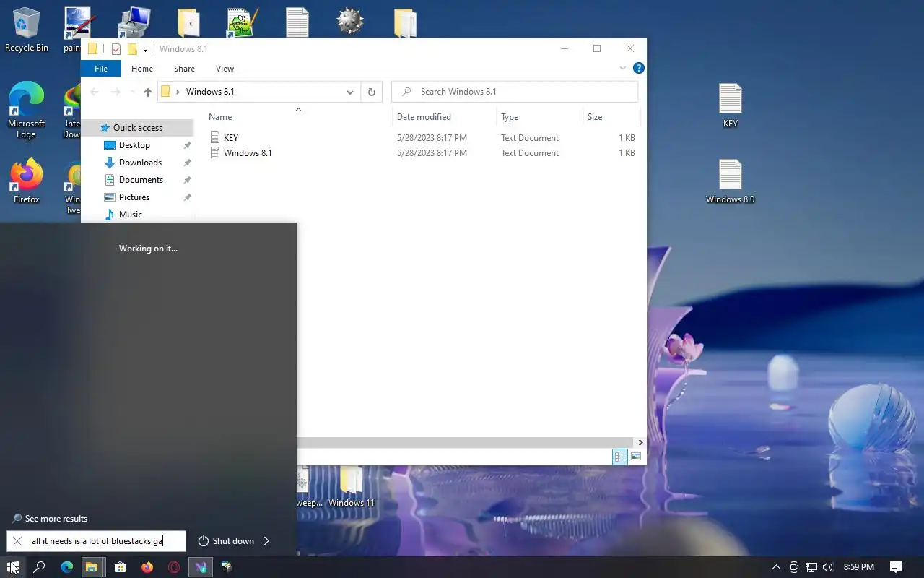Click New Folder quick access toolbar icon
The image size is (924, 578).
tap(132, 49)
